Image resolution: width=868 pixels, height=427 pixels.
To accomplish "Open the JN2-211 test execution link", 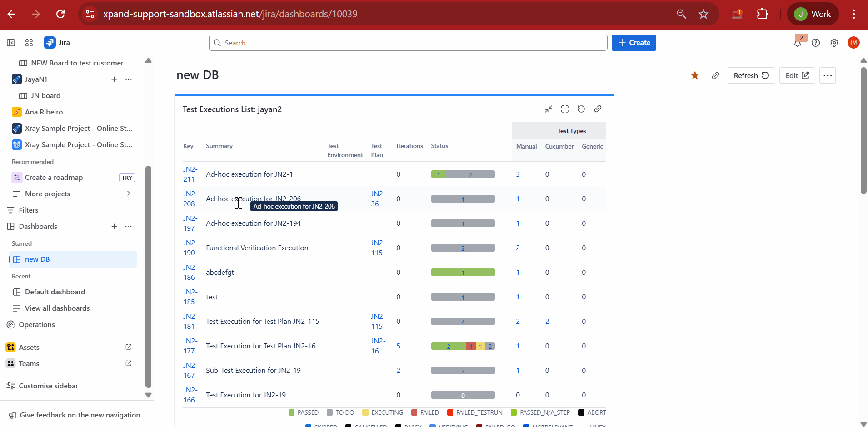I will pyautogui.click(x=190, y=174).
